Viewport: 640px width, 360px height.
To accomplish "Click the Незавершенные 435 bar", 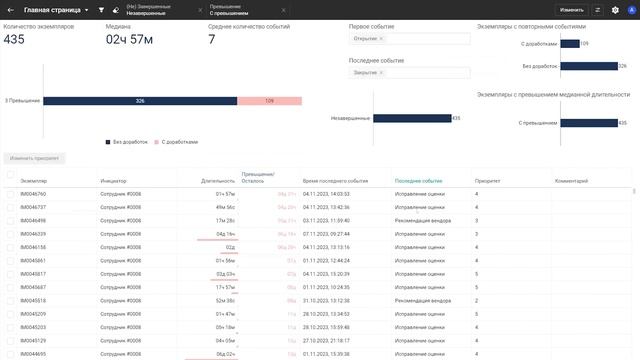I will coord(412,118).
